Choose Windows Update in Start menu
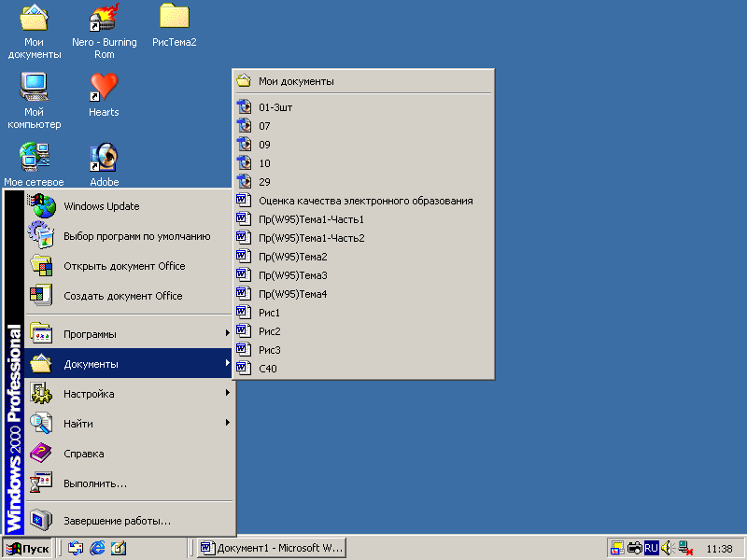747x560 pixels. pyautogui.click(x=129, y=206)
